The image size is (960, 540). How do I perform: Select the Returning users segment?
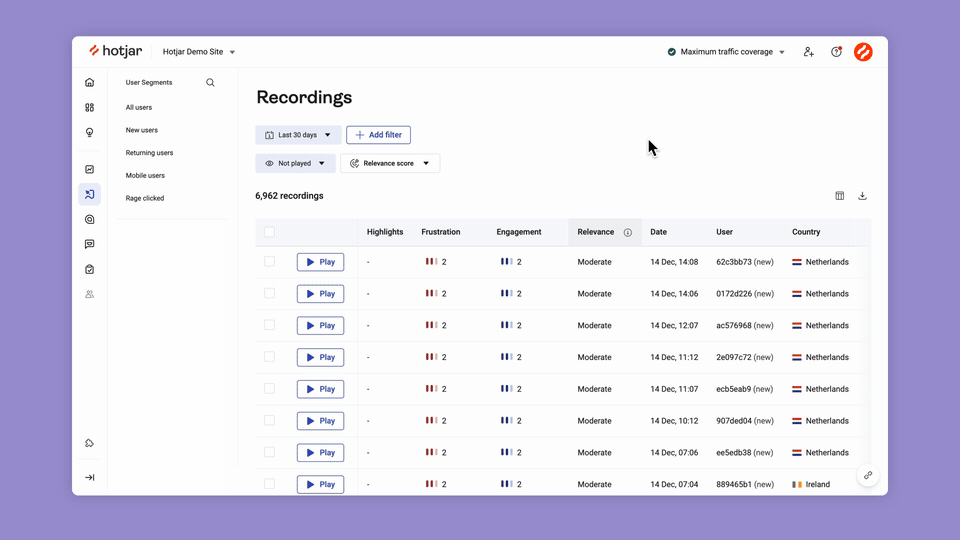point(149,153)
